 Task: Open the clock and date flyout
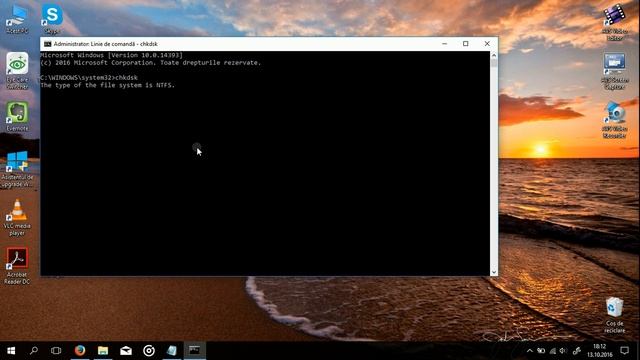600,351
